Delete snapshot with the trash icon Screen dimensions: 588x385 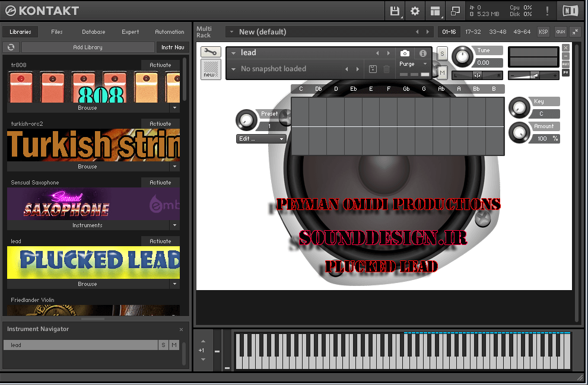(x=387, y=69)
